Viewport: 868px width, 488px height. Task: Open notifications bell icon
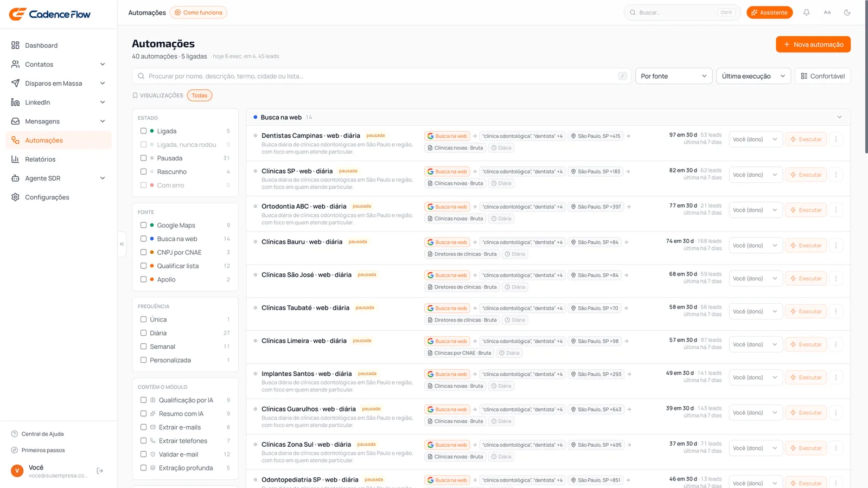tap(807, 12)
